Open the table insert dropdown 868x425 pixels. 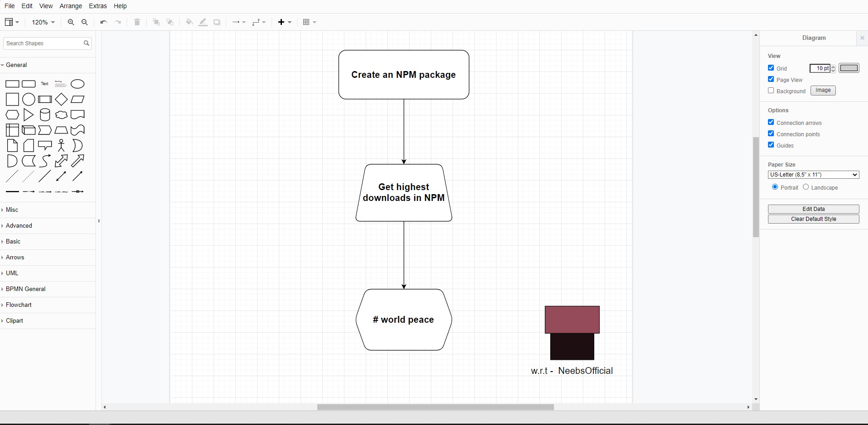coord(310,22)
